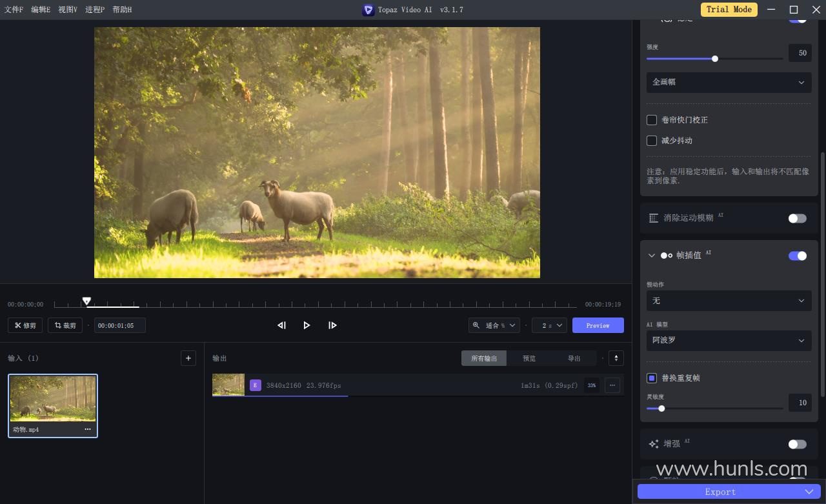Open the 视图V menu

point(68,10)
